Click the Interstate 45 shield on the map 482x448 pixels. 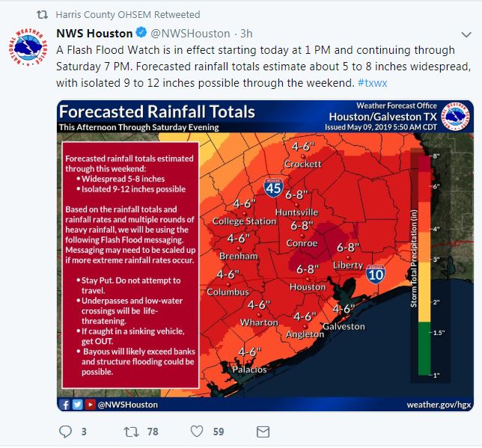click(x=273, y=188)
